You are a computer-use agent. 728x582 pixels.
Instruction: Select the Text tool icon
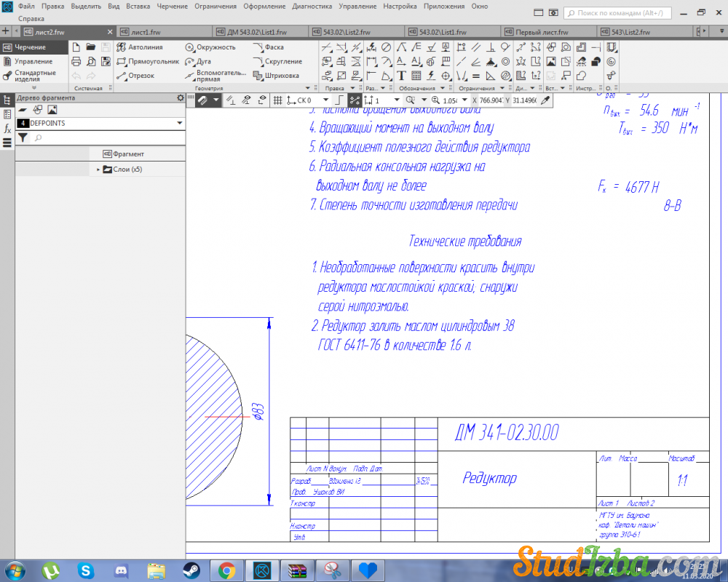pos(401,76)
